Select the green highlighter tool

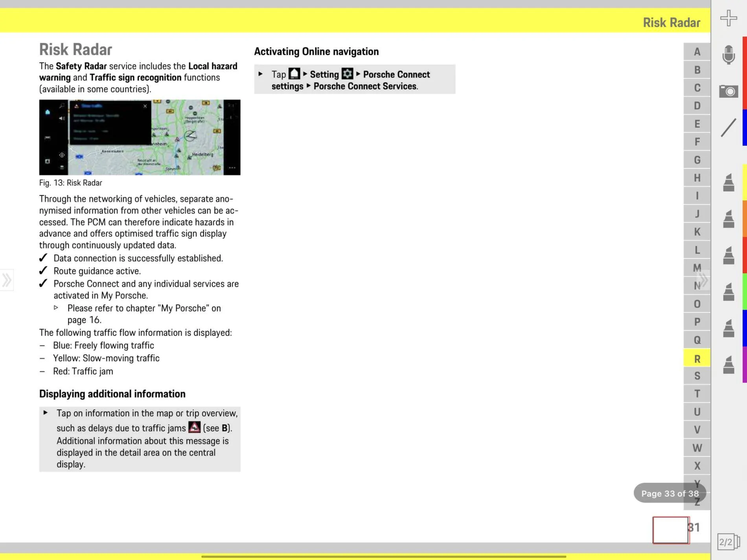729,292
